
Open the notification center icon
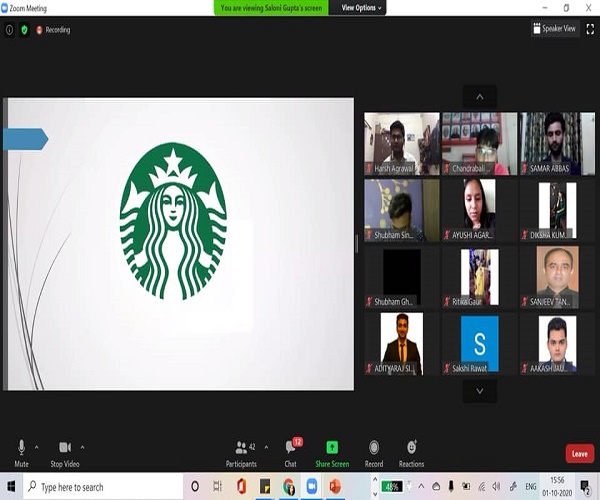click(585, 487)
